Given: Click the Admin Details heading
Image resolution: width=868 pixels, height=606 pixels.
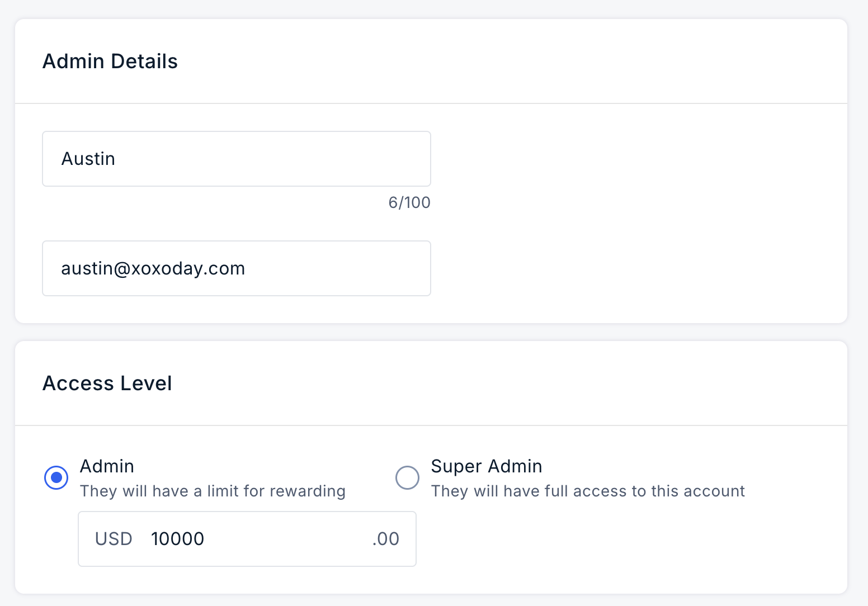Looking at the screenshot, I should [110, 61].
